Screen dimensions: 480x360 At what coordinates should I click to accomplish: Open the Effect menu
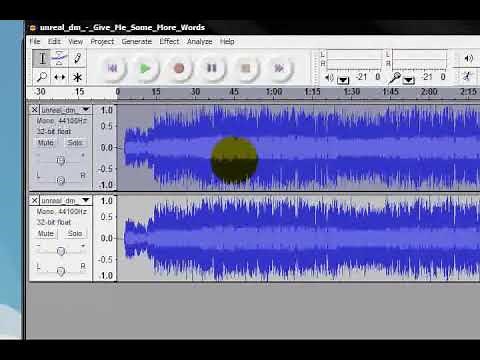169,42
